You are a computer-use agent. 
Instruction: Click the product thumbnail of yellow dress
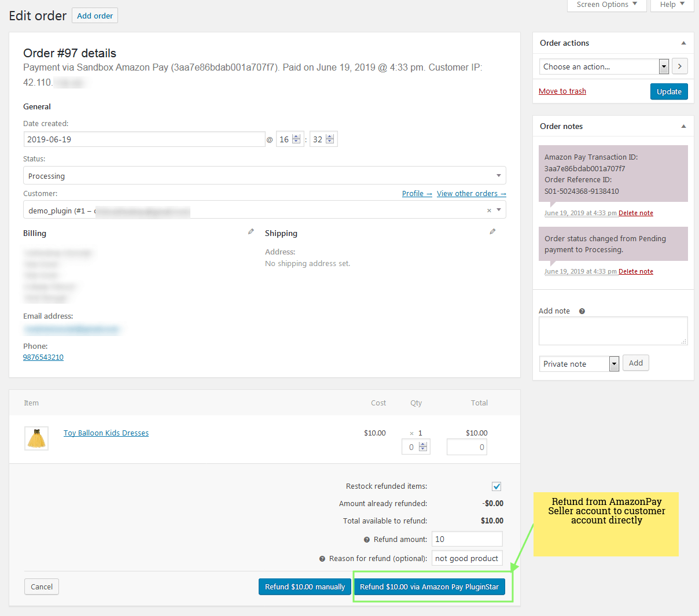36,438
